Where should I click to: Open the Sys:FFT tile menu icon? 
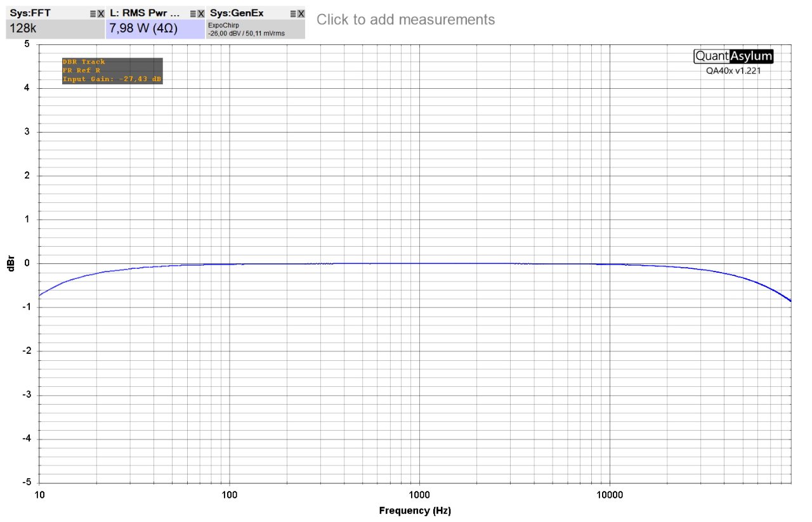93,13
